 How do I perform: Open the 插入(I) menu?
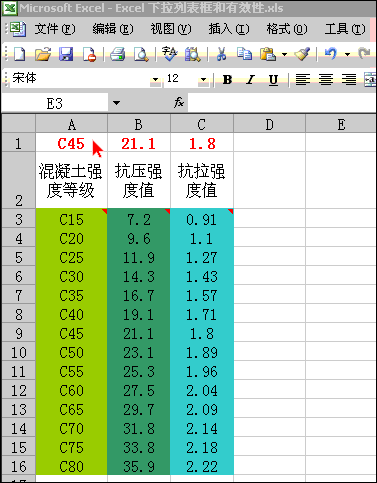(229, 29)
